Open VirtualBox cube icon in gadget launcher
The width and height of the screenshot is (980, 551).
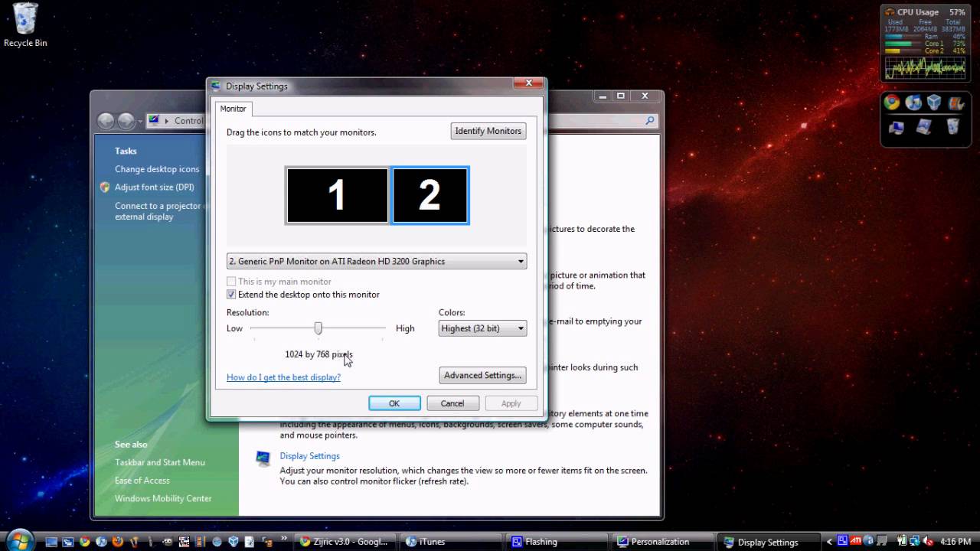point(934,102)
